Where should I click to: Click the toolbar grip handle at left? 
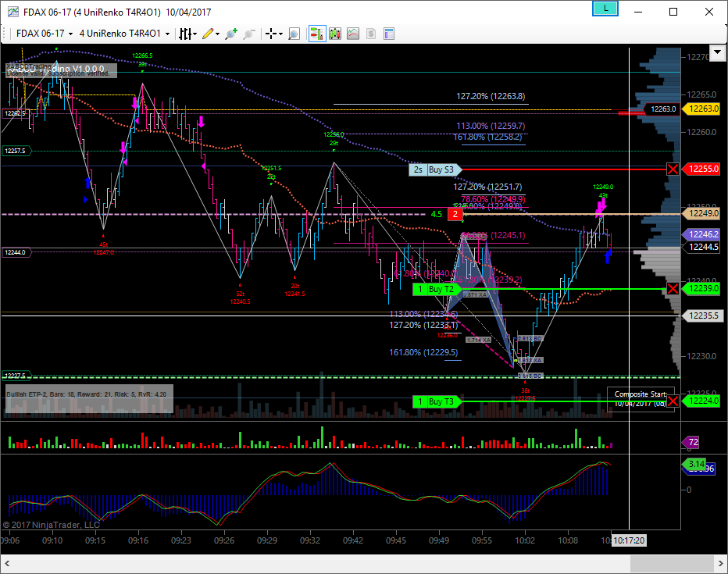5,34
